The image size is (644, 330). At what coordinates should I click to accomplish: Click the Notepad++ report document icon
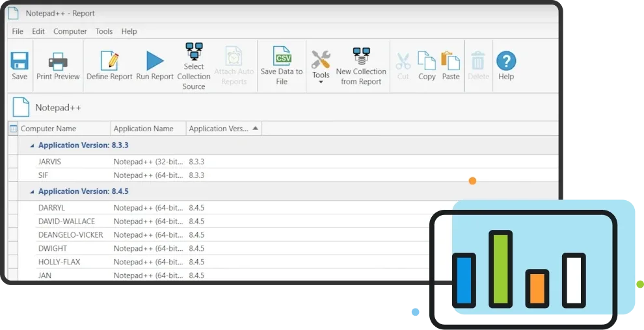point(21,107)
